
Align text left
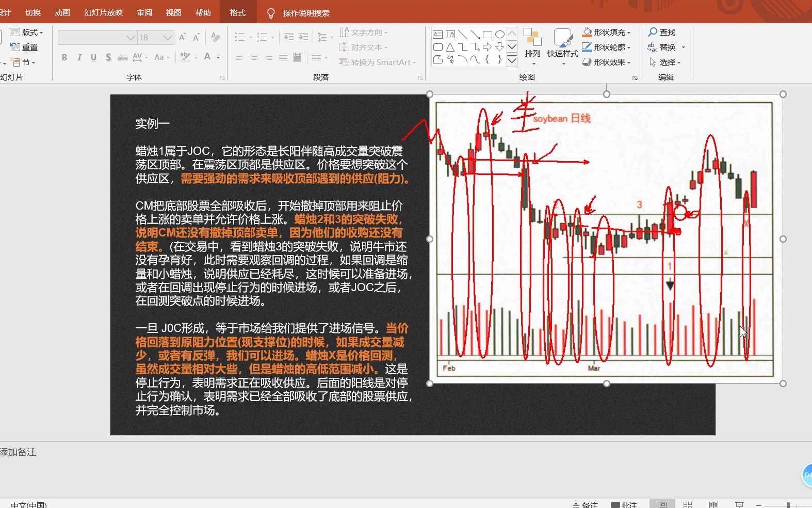pyautogui.click(x=240, y=57)
